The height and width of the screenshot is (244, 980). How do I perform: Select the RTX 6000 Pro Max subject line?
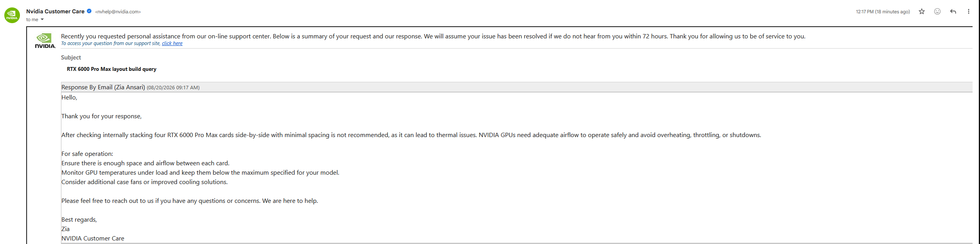tap(111, 69)
